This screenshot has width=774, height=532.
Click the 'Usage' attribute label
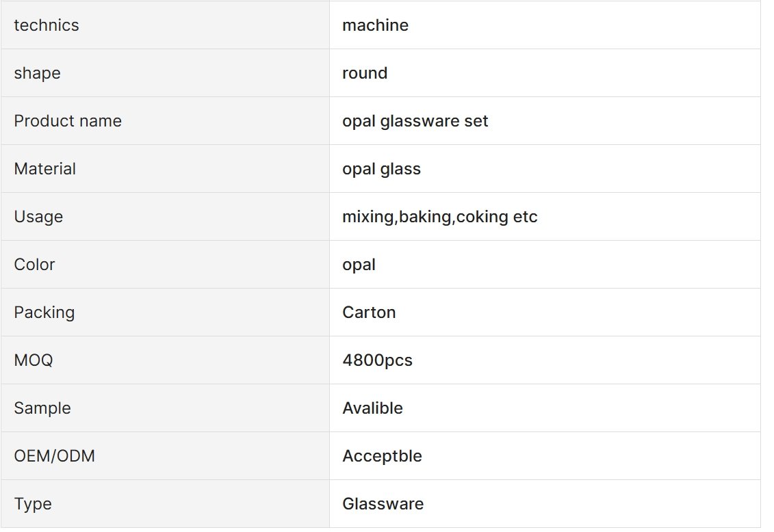click(38, 217)
